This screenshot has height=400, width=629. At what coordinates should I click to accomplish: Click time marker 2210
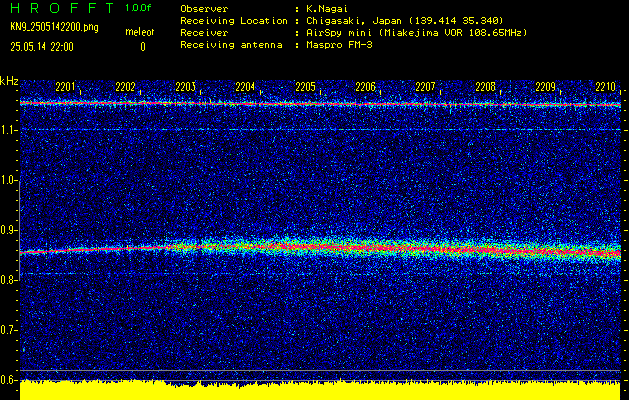(x=606, y=87)
